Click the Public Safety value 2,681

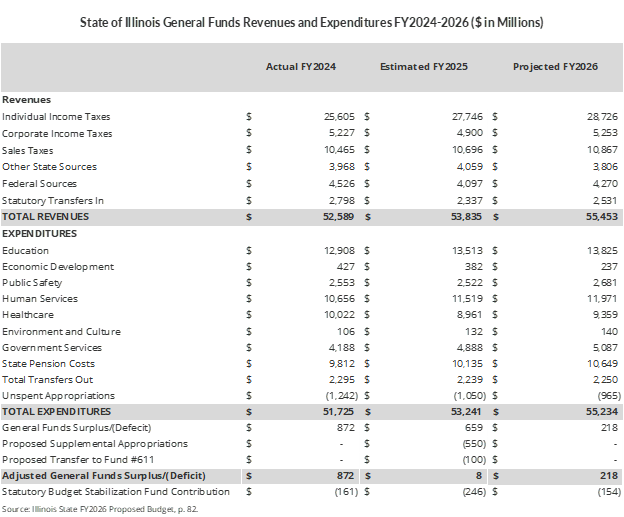tap(605, 283)
